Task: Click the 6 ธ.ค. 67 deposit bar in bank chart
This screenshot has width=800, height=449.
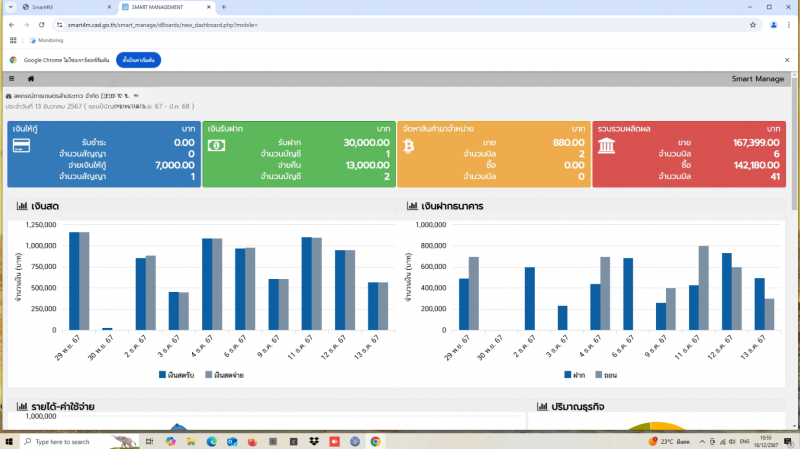Action: point(628,294)
